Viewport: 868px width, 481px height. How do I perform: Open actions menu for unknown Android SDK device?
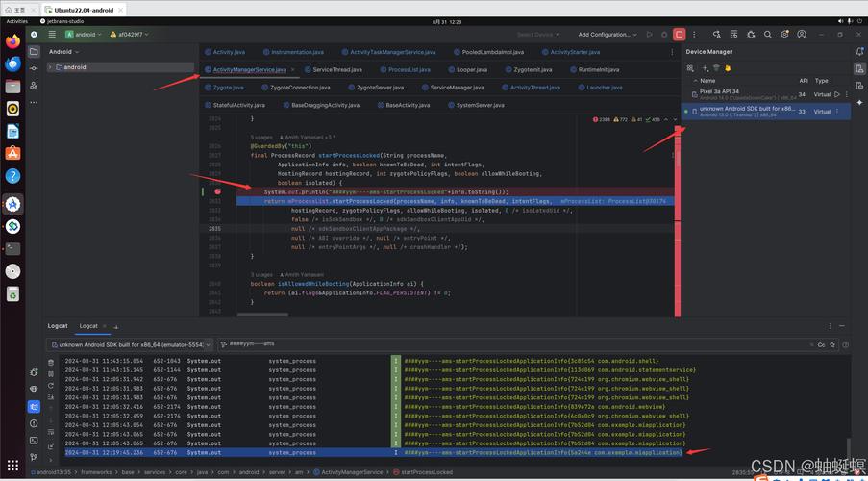click(837, 112)
